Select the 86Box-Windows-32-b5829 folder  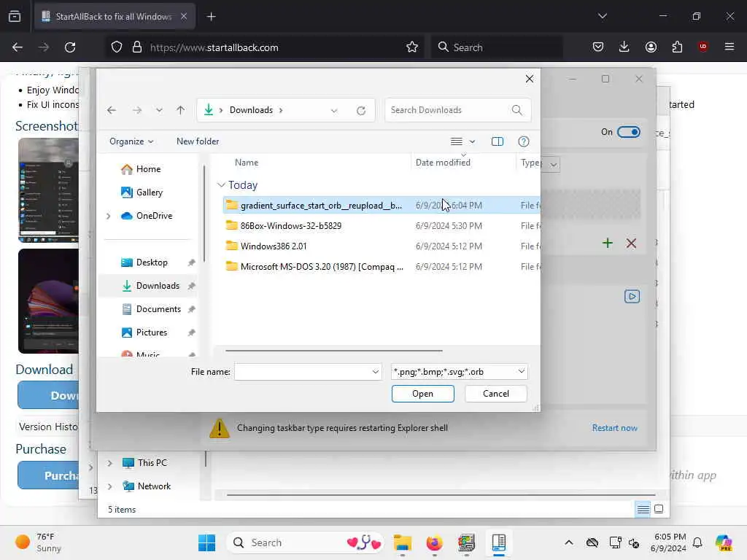tap(381, 226)
